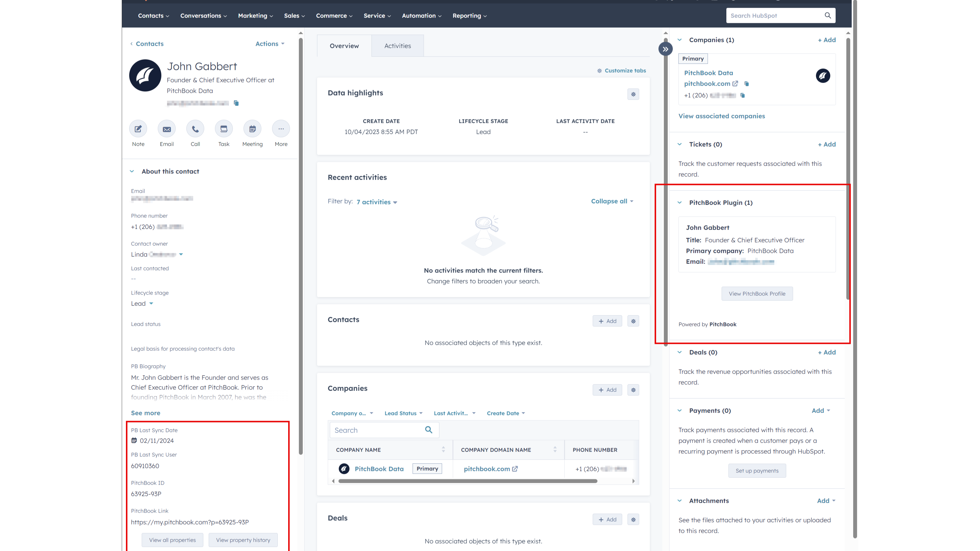
Task: Open the 7 activities filter dropdown
Action: pos(377,202)
